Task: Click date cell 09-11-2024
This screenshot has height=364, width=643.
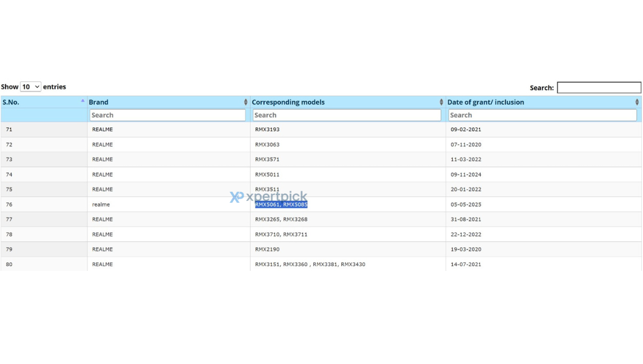Action: coord(466,175)
